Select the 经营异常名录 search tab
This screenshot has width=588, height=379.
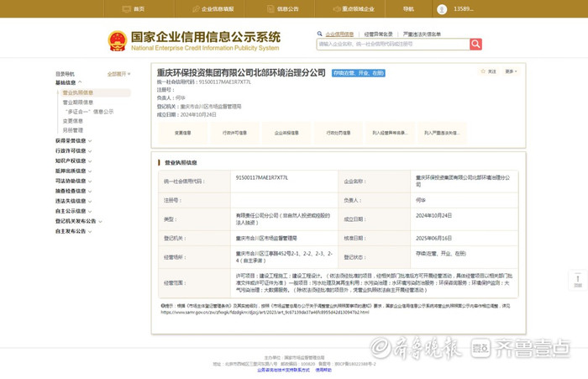pyautogui.click(x=378, y=34)
